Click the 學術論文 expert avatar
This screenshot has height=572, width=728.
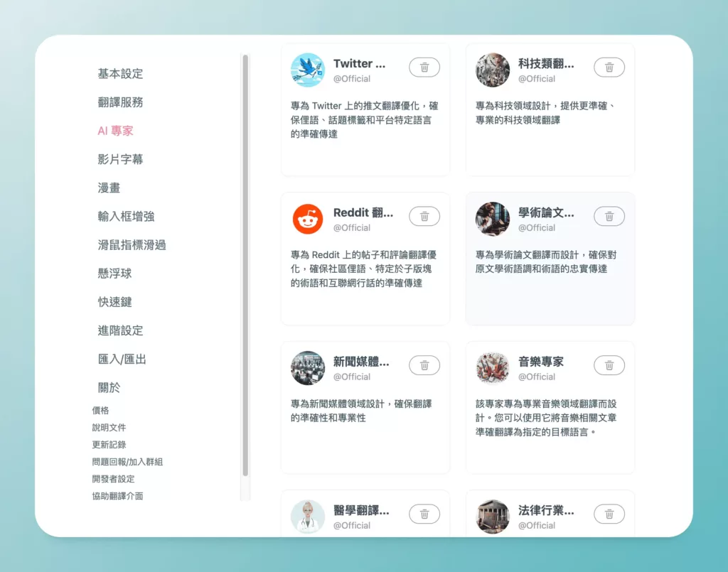pyautogui.click(x=493, y=219)
